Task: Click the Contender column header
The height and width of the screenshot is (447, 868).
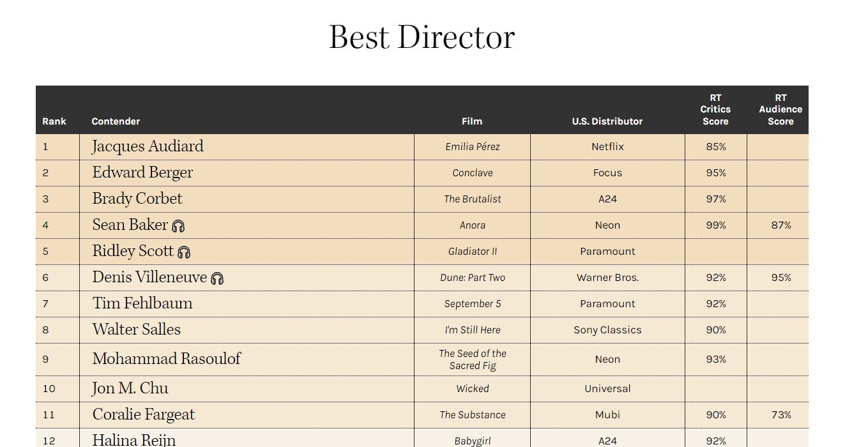Action: (116, 121)
